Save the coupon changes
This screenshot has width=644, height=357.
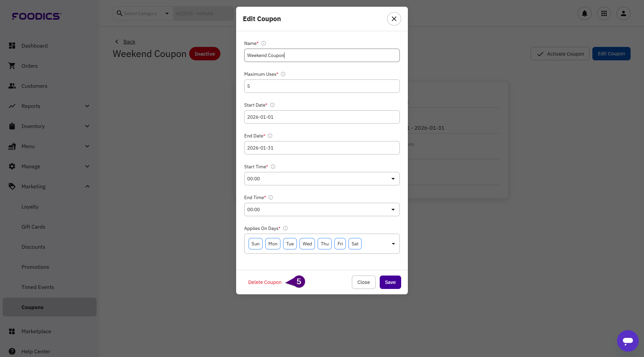pyautogui.click(x=390, y=282)
